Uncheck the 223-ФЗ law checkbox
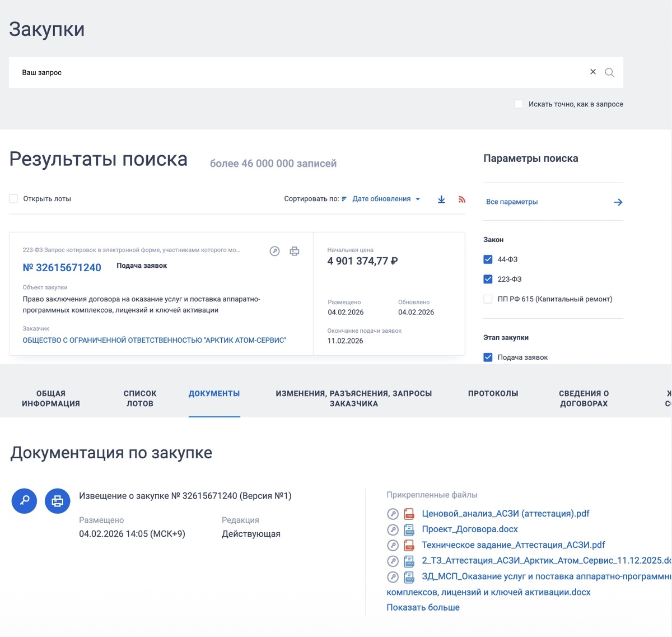 pyautogui.click(x=488, y=279)
